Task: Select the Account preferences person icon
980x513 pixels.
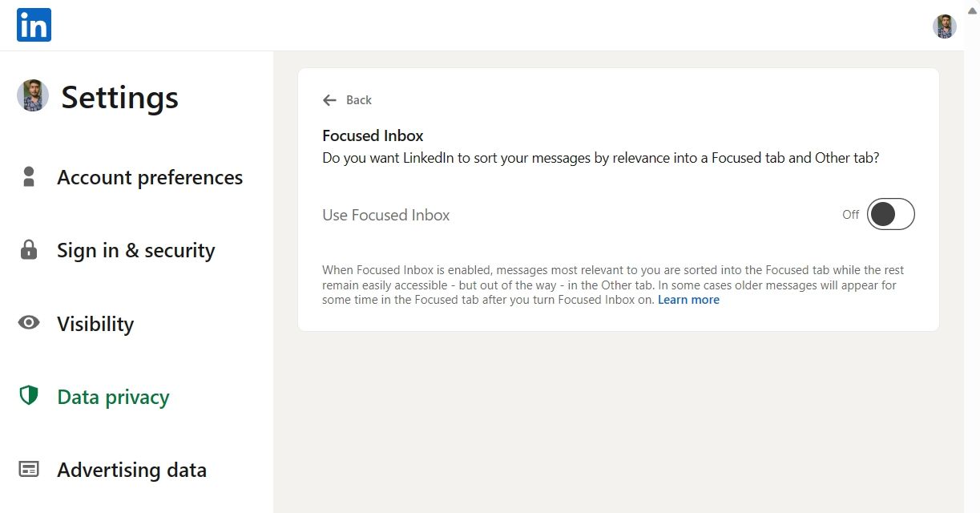Action: (x=29, y=176)
